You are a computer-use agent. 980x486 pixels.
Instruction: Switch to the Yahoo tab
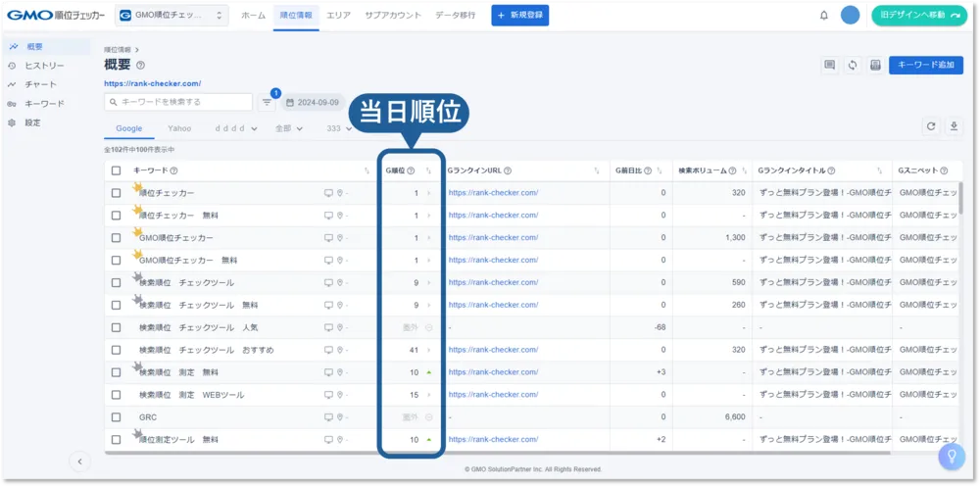point(179,128)
